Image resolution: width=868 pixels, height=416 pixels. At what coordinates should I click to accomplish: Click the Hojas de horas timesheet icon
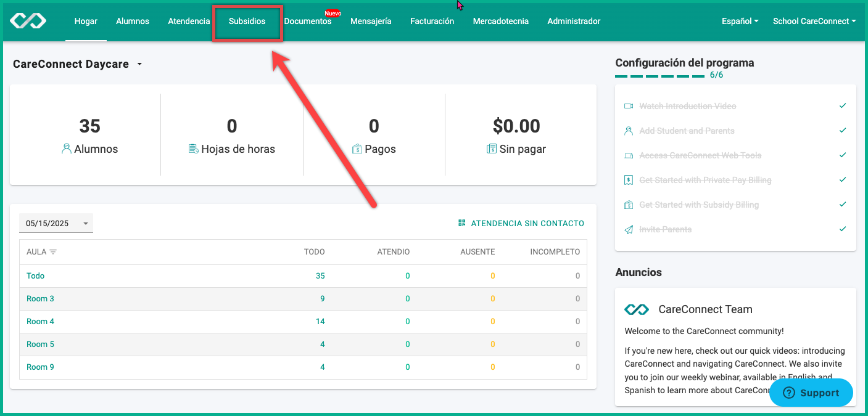click(193, 149)
